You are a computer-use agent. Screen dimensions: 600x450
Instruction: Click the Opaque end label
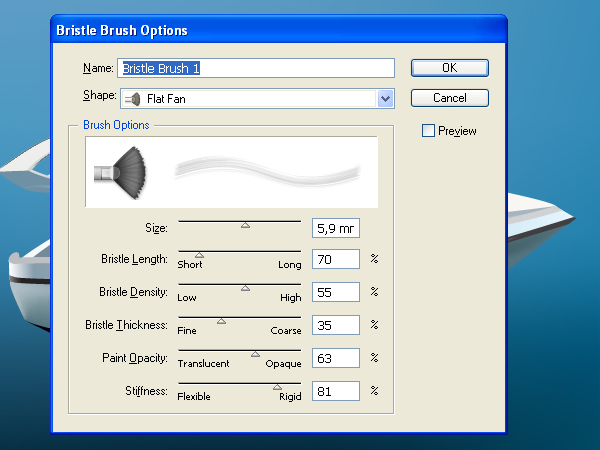click(284, 364)
